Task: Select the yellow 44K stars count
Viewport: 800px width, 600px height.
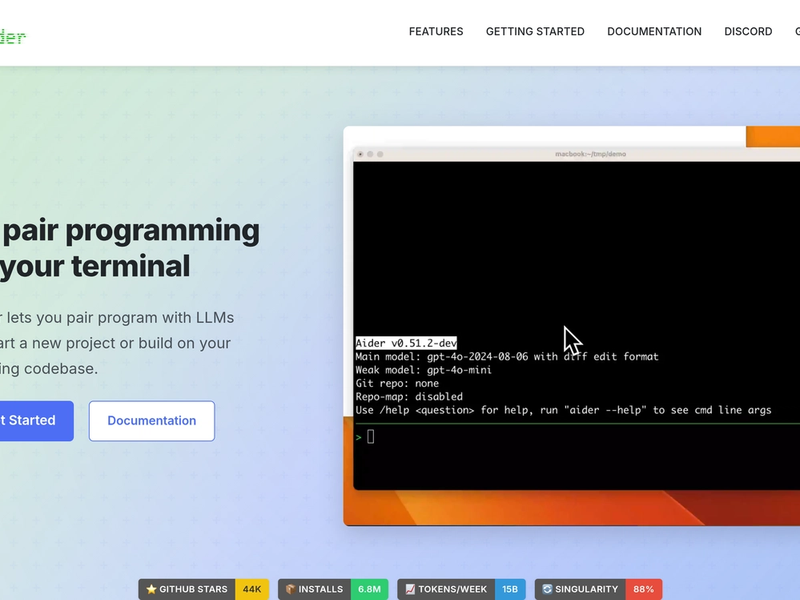Action: (x=252, y=589)
